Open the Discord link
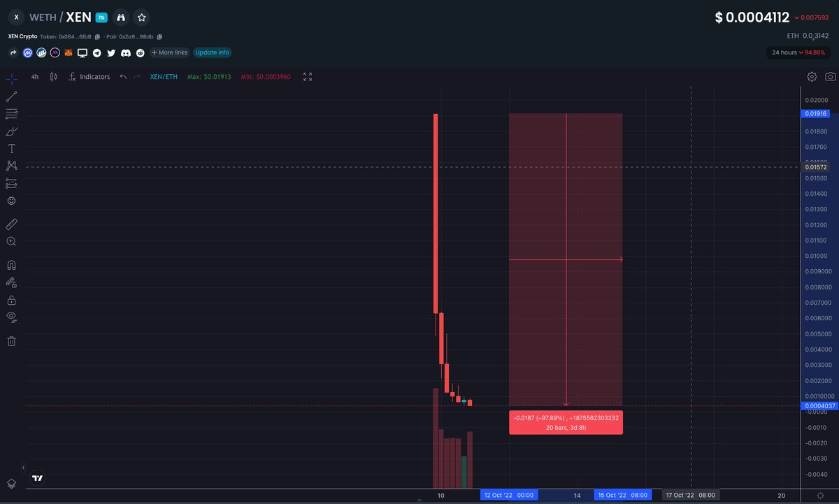This screenshot has height=504, width=839. [125, 52]
